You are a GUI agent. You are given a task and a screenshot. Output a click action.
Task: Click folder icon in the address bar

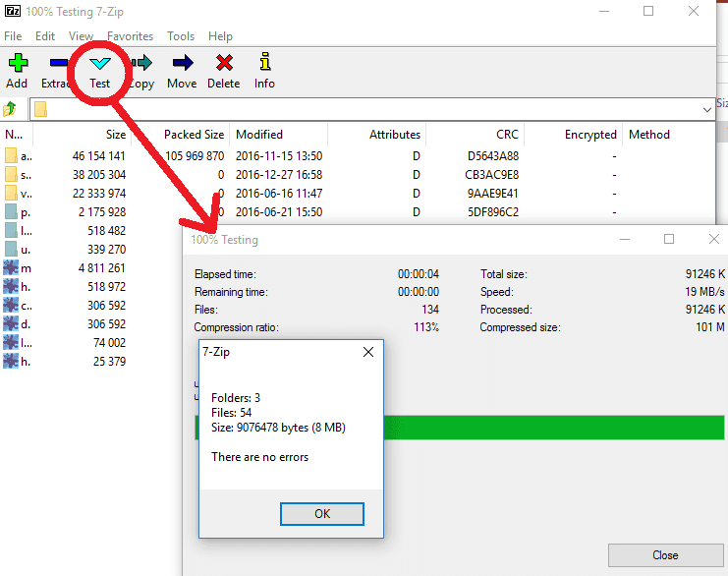pyautogui.click(x=41, y=110)
